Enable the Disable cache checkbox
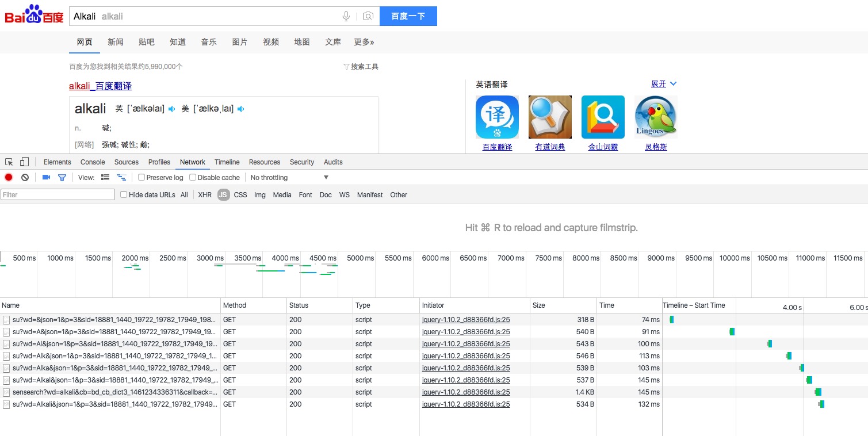The width and height of the screenshot is (868, 436). click(x=193, y=177)
